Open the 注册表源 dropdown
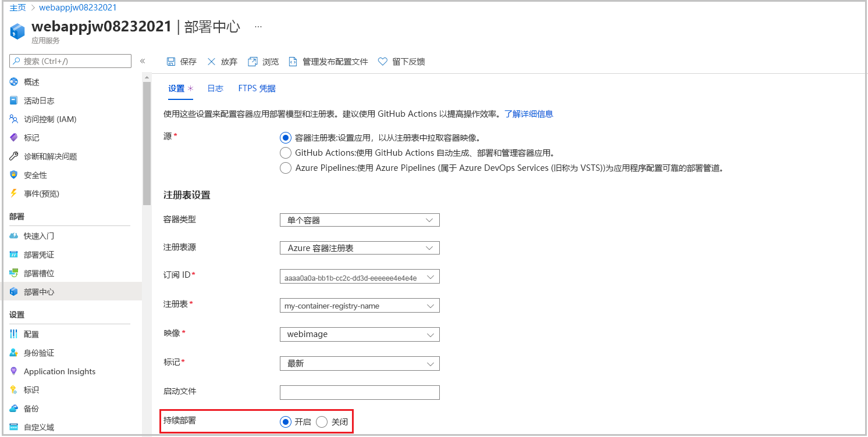The image size is (868, 437). click(x=360, y=248)
